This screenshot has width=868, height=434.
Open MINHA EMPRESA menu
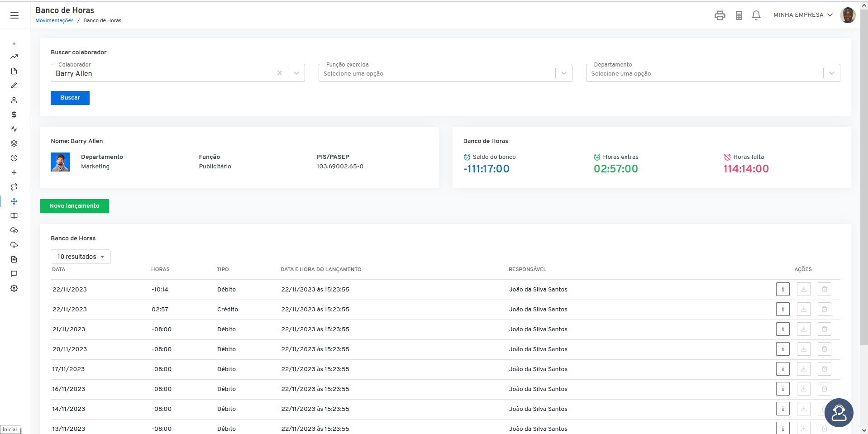803,15
